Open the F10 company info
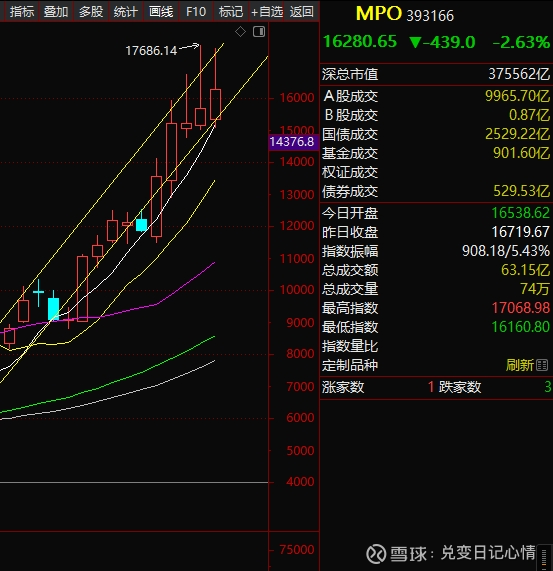Image resolution: width=553 pixels, height=571 pixels. click(x=196, y=12)
